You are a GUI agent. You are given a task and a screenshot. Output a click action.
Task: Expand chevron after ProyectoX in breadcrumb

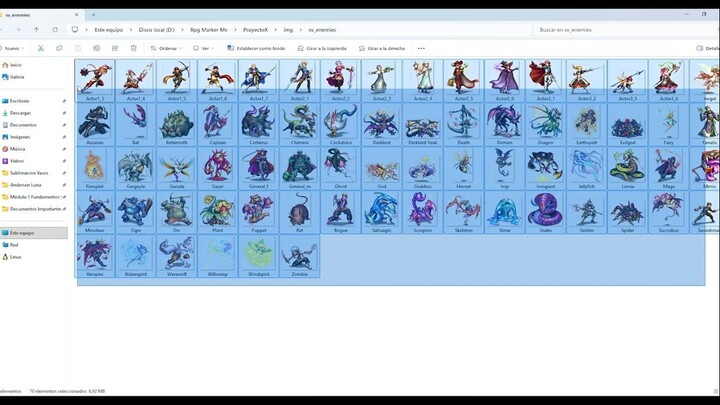pyautogui.click(x=276, y=30)
